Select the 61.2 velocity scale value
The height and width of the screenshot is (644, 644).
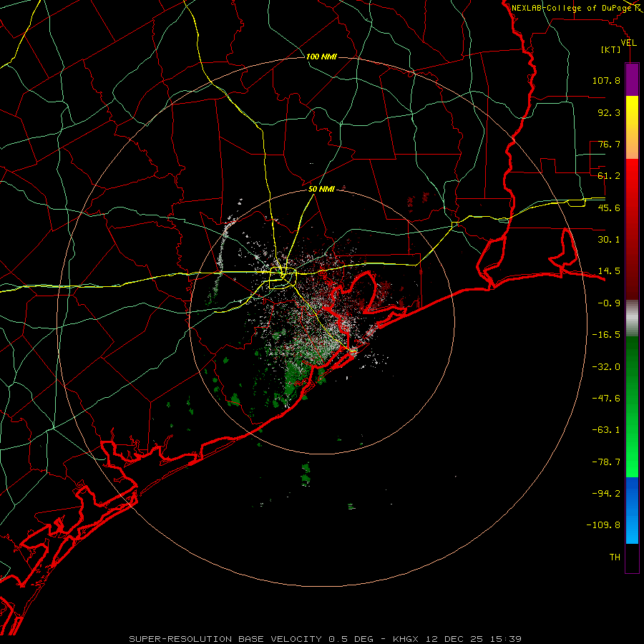tap(609, 176)
